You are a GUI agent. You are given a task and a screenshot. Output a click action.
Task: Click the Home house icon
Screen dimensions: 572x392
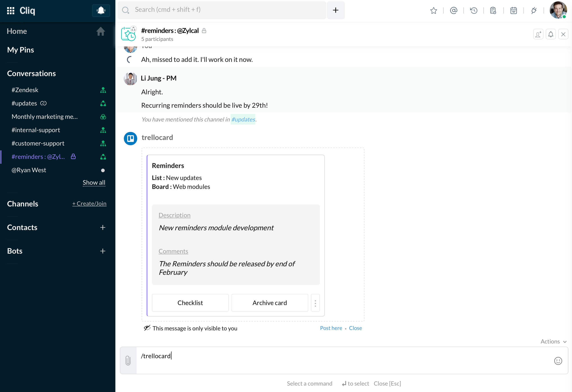pyautogui.click(x=101, y=31)
